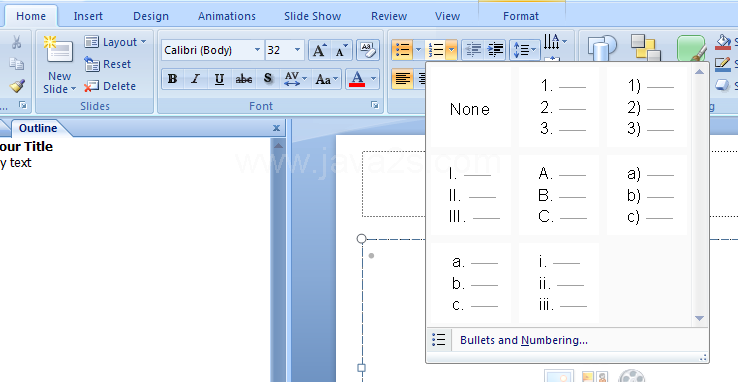Click the Clear All Formatting icon
Viewport: 738px width, 382px height.
tap(368, 50)
